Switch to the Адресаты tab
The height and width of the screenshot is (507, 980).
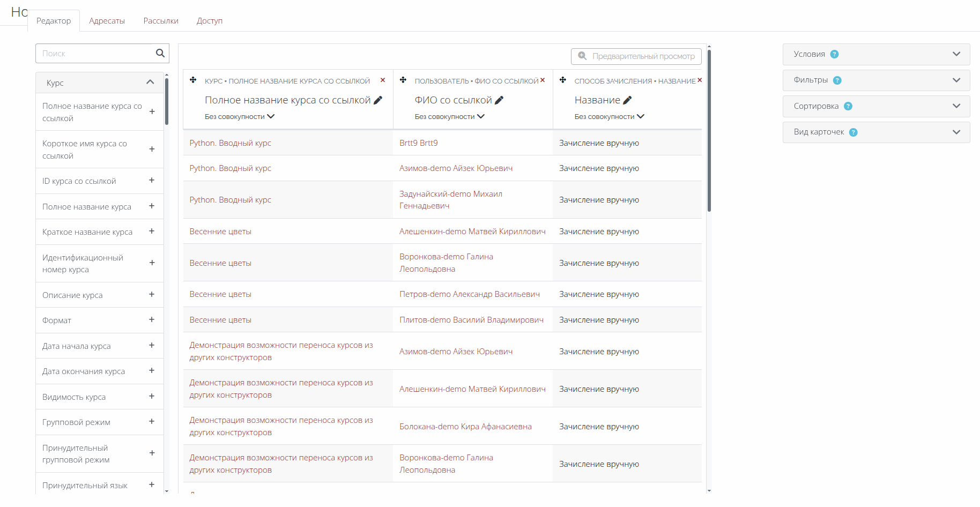[x=107, y=21]
